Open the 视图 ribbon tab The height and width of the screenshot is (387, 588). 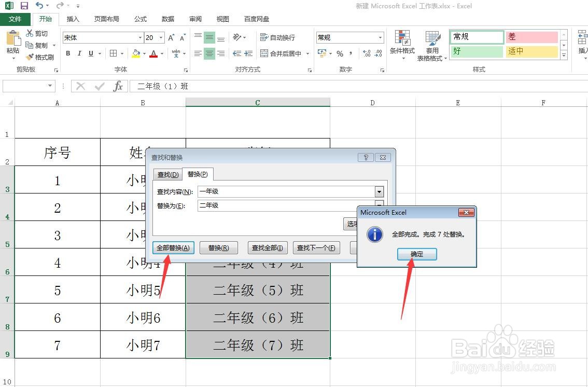tap(222, 19)
